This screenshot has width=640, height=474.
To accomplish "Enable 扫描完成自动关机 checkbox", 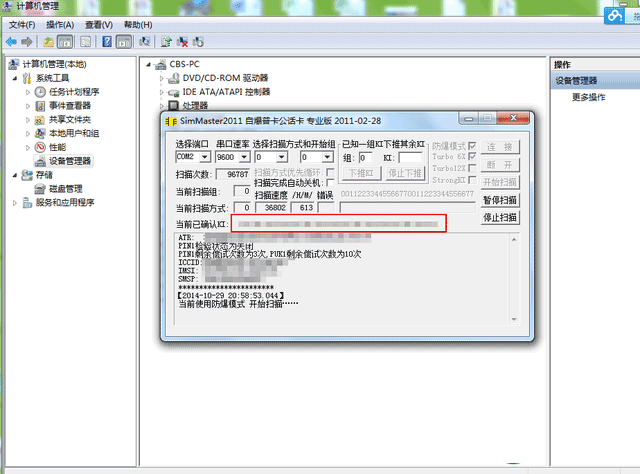I will (x=330, y=182).
